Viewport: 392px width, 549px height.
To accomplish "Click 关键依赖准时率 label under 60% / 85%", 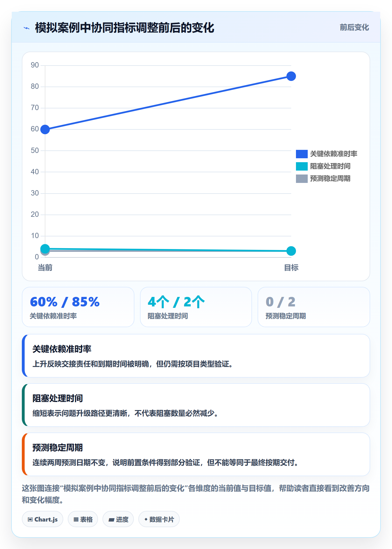I will click(53, 316).
